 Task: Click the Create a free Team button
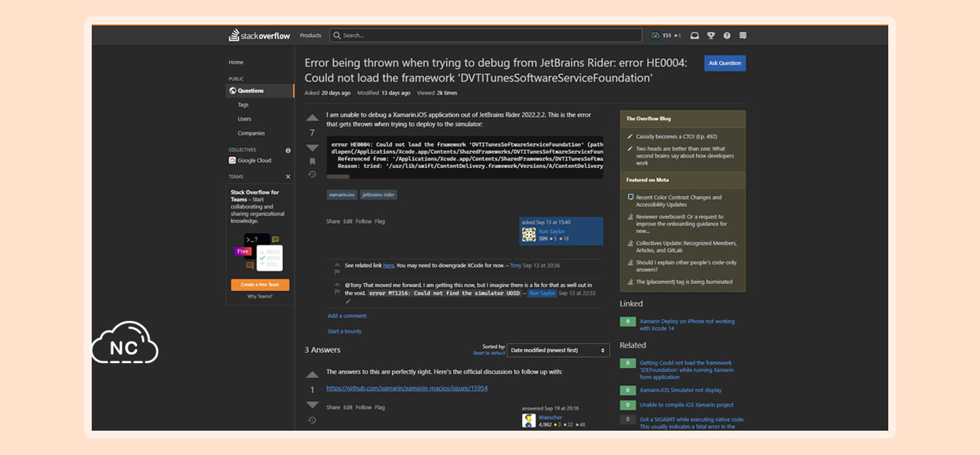(x=260, y=285)
